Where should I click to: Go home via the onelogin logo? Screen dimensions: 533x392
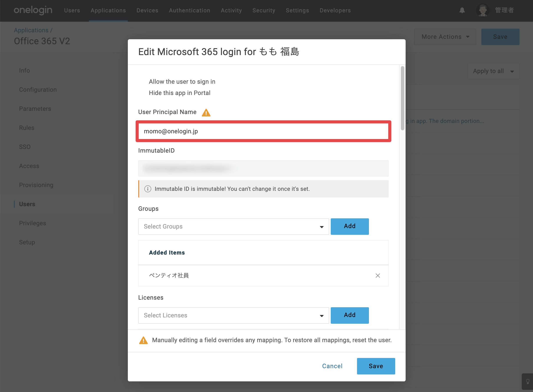click(33, 10)
